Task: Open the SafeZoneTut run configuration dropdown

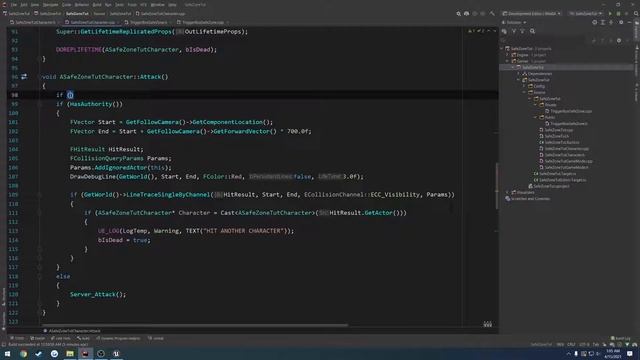Action: coord(586,13)
